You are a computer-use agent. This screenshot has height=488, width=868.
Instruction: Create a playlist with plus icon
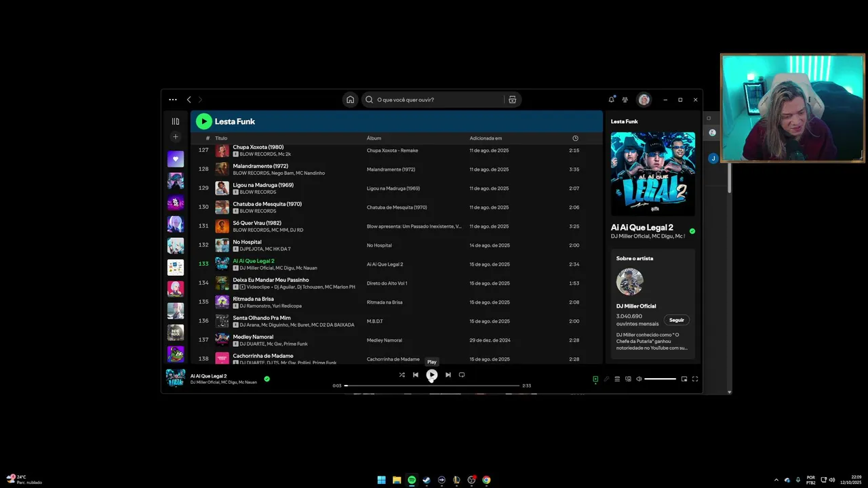[x=176, y=136]
